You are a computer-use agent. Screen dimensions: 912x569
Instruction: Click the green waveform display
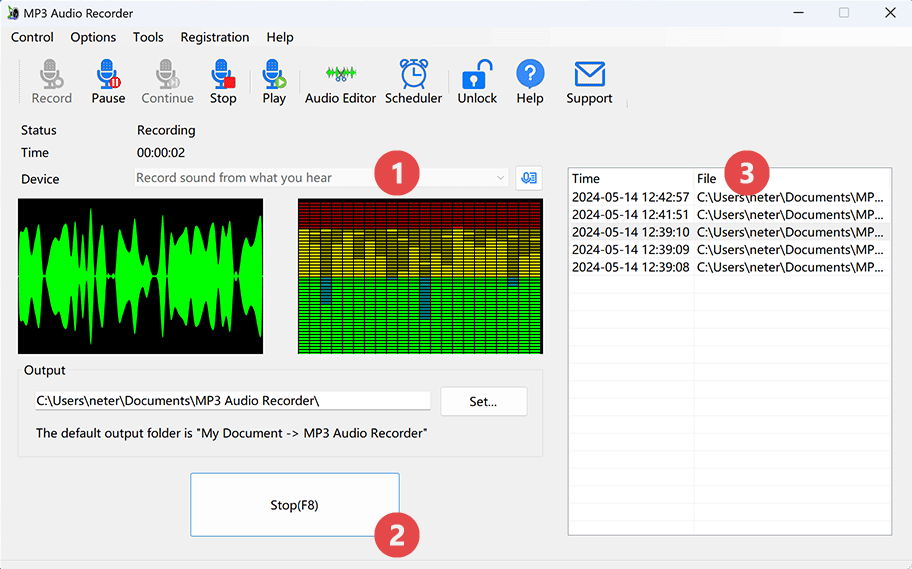[140, 276]
